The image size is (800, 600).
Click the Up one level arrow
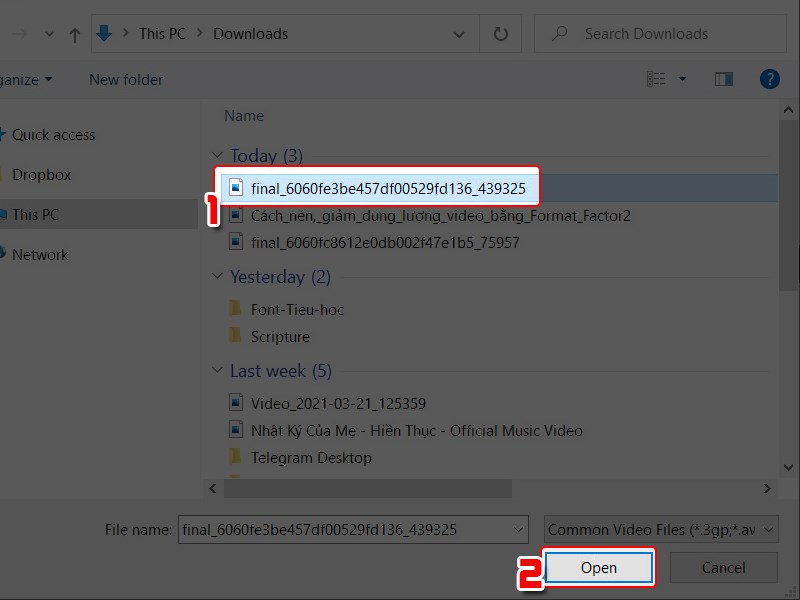75,34
